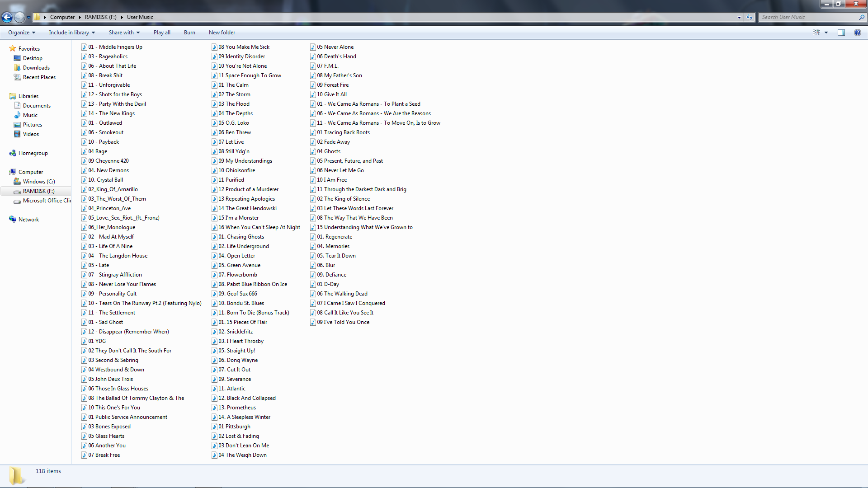
Task: Select the Music library icon
Action: click(17, 115)
